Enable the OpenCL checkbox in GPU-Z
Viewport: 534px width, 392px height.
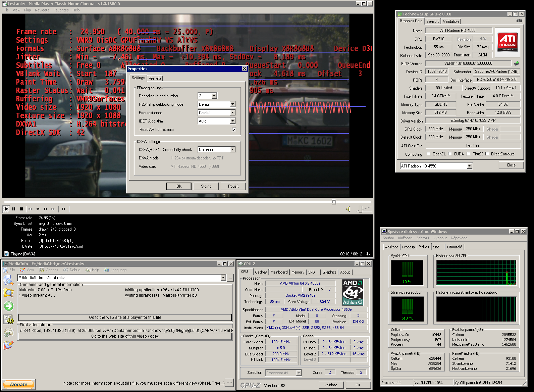(x=429, y=154)
